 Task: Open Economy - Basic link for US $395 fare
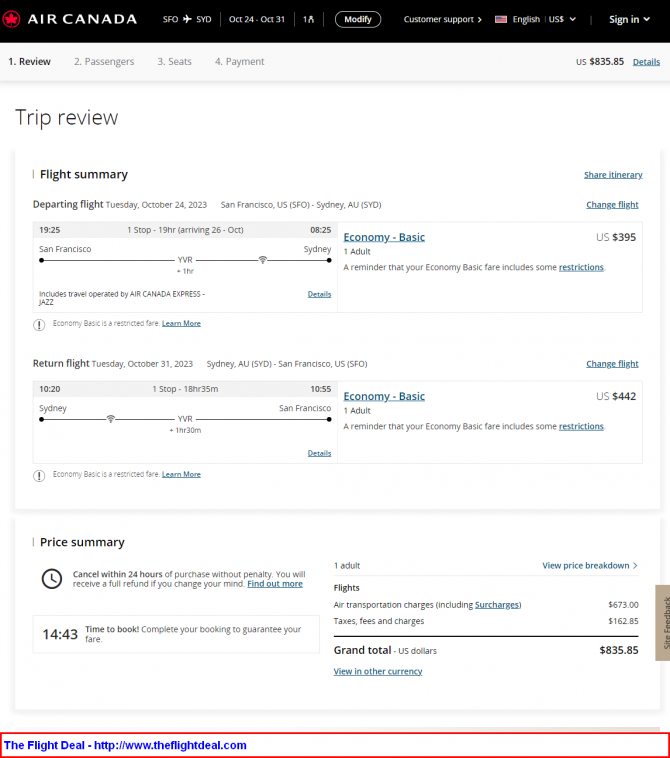click(x=384, y=237)
